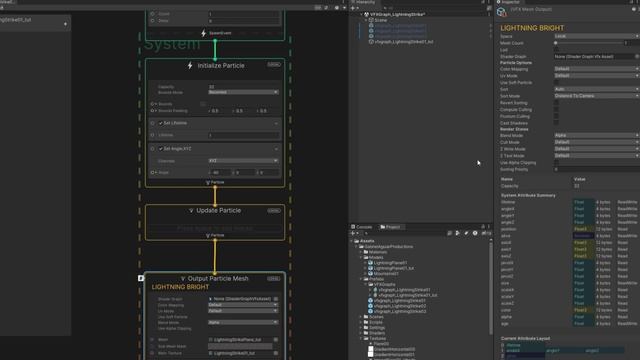Open the Cull Mode dropdown in Inspector
Screen dimensions: 640x360
[x=597, y=142]
